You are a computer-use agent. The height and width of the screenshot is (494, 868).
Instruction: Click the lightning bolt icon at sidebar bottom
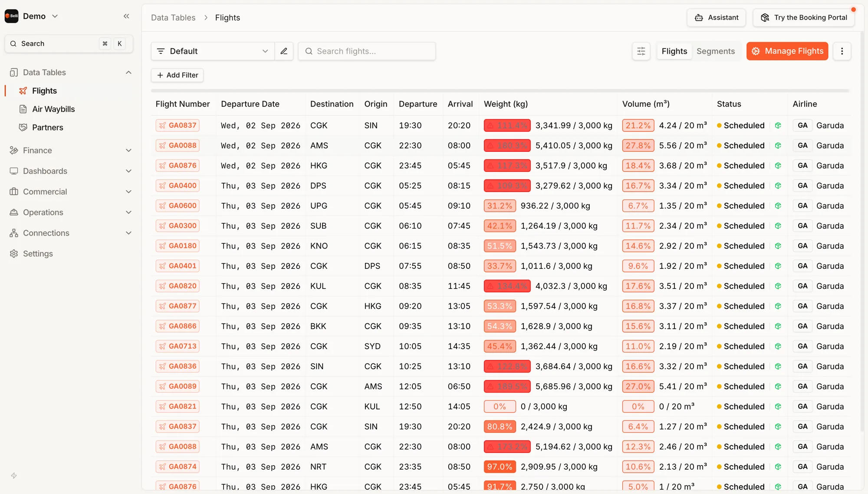pyautogui.click(x=14, y=476)
